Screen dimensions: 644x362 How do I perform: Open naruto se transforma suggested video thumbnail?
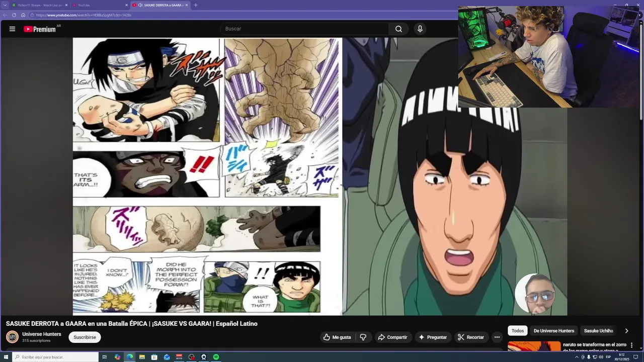(x=534, y=346)
